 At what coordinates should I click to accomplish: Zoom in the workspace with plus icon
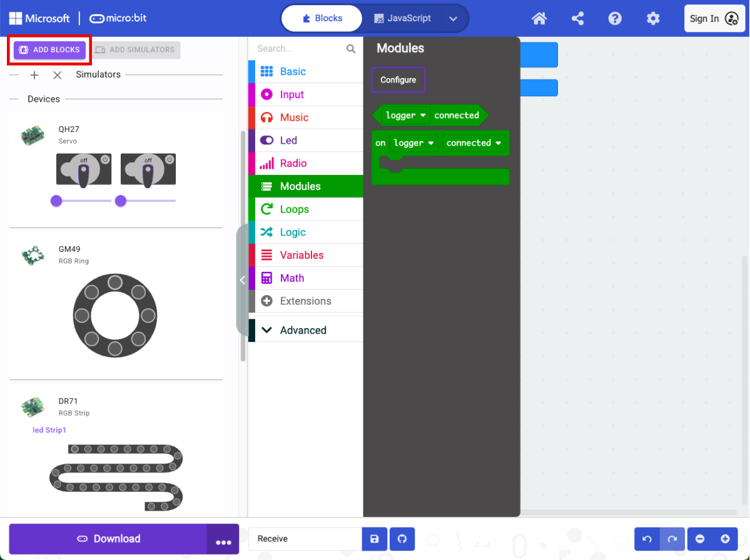click(725, 539)
